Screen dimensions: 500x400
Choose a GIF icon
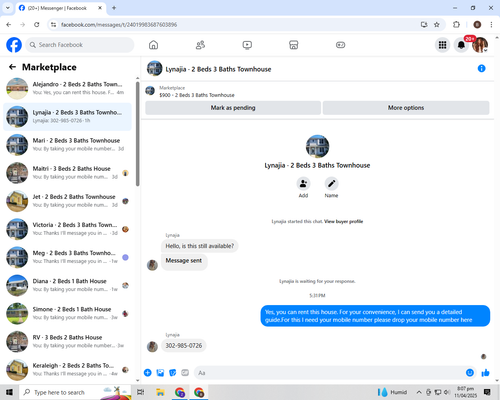tap(185, 373)
